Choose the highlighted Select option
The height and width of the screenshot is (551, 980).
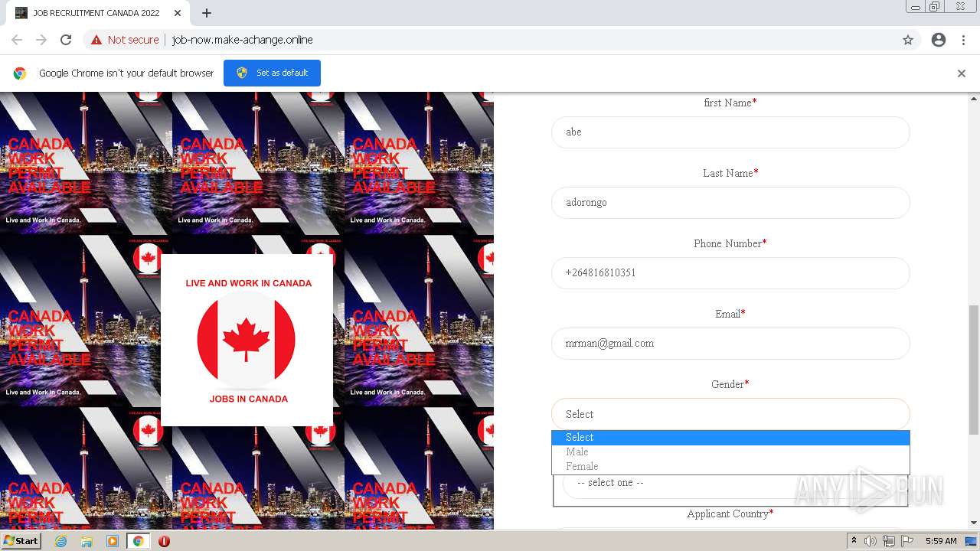[730, 438]
